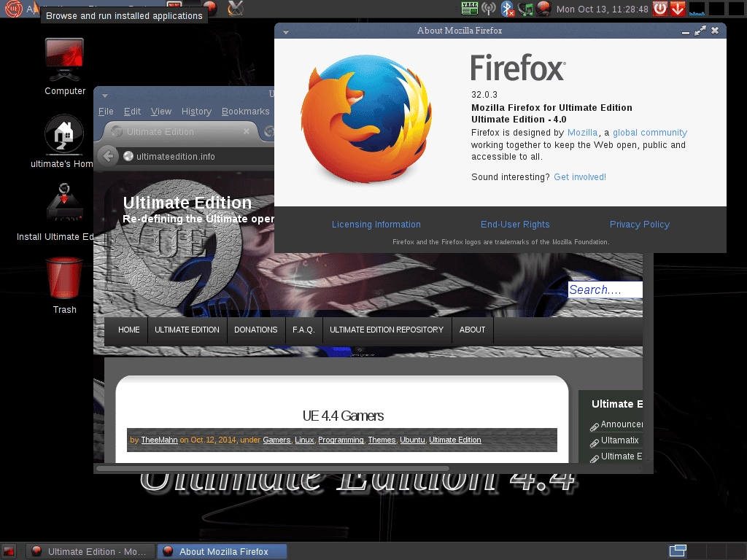Open DONATIONS navigation item
The image size is (747, 560).
pyautogui.click(x=256, y=330)
